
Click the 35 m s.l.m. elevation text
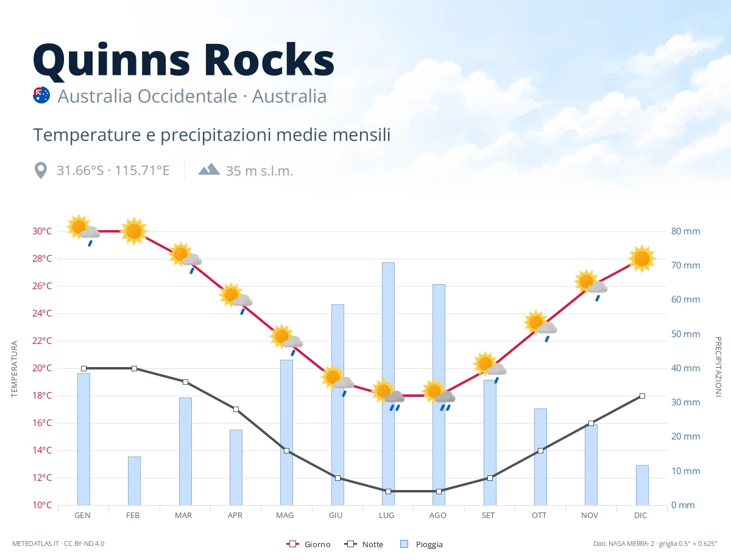pyautogui.click(x=260, y=171)
